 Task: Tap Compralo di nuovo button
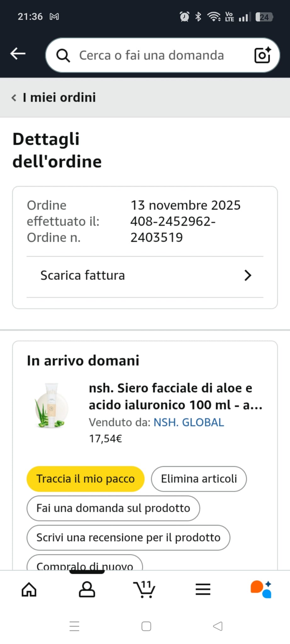[x=85, y=565]
